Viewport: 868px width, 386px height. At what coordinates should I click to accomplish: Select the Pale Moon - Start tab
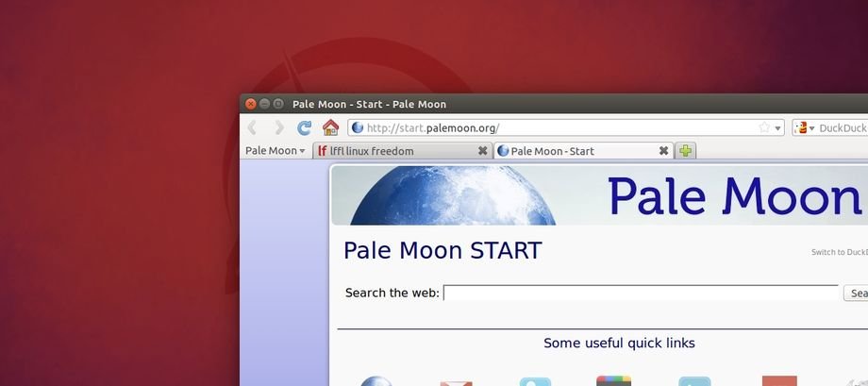(583, 151)
